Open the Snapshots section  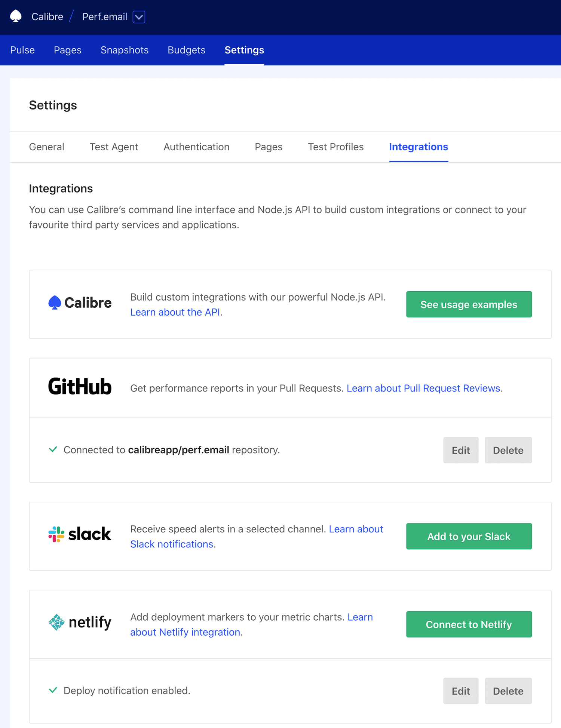coord(125,50)
